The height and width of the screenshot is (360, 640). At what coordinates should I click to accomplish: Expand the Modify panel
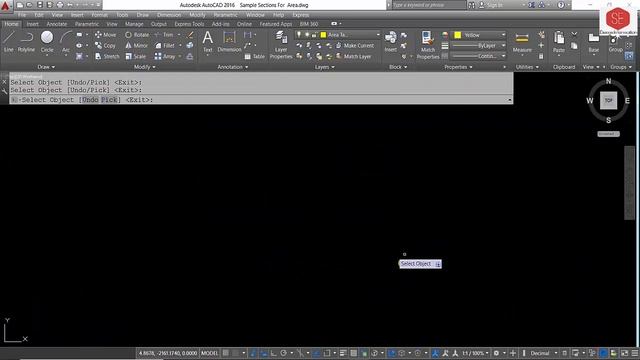click(144, 67)
